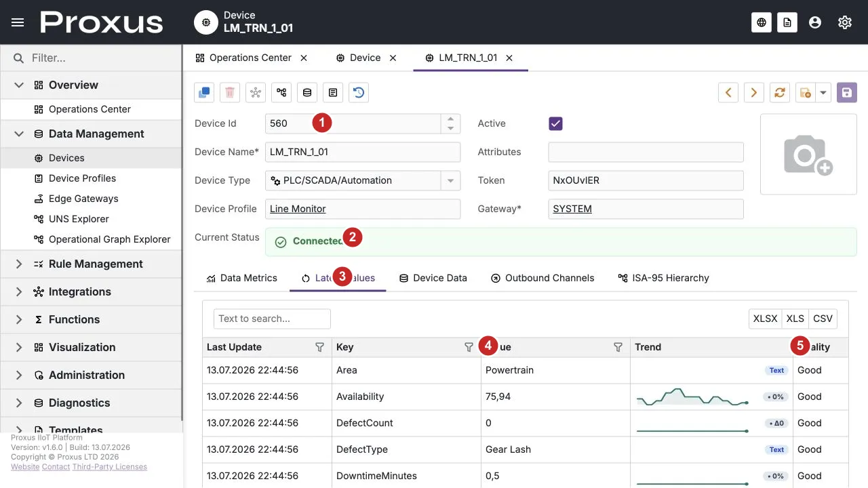The image size is (868, 488).
Task: Open the Third-Party Licenses link
Action: (x=110, y=467)
